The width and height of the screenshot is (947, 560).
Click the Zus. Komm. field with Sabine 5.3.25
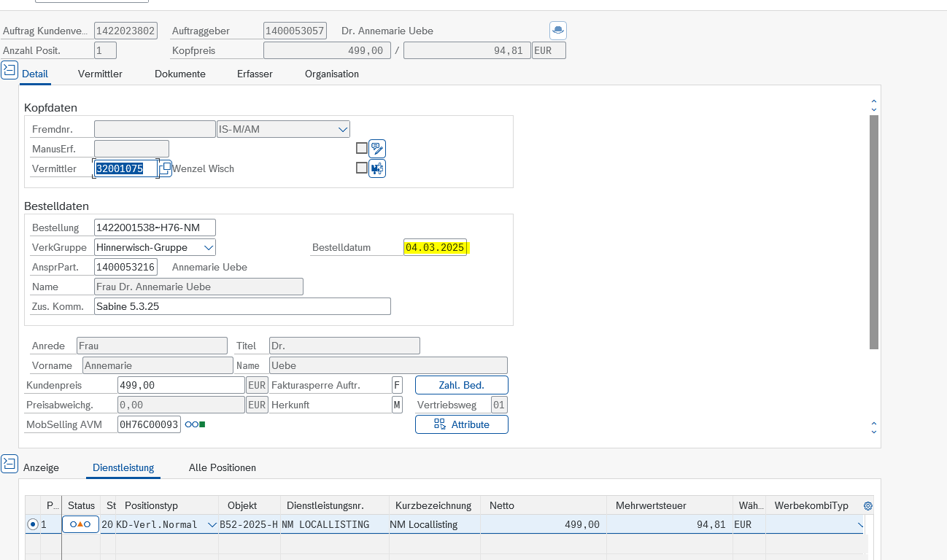click(x=242, y=306)
